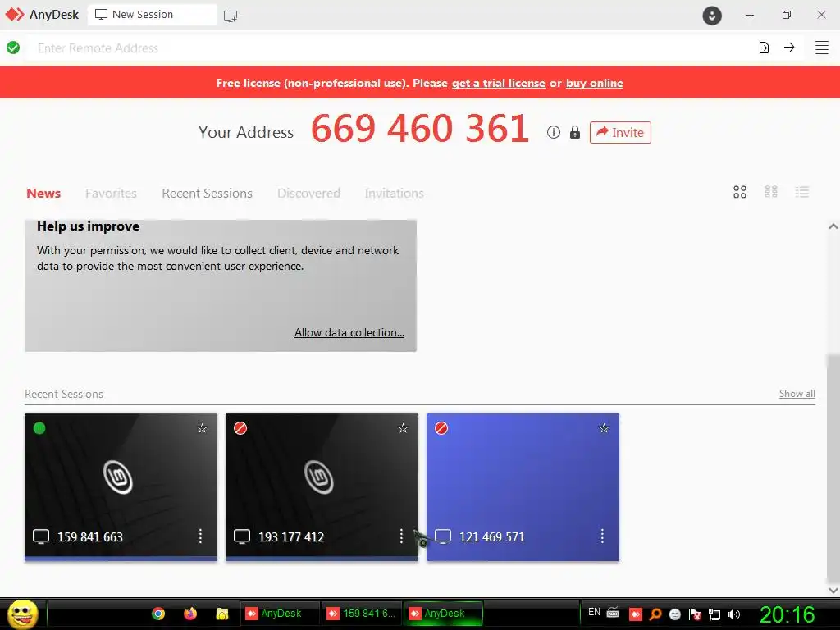Open the 121 469 571 session thumbnail
Image resolution: width=840 pixels, height=630 pixels.
click(523, 487)
